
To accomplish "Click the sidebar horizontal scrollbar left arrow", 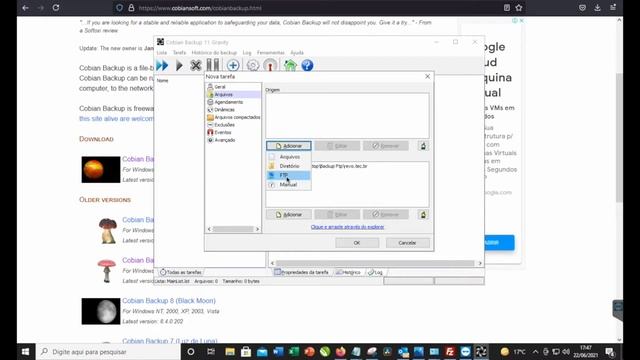I will coord(209,229).
